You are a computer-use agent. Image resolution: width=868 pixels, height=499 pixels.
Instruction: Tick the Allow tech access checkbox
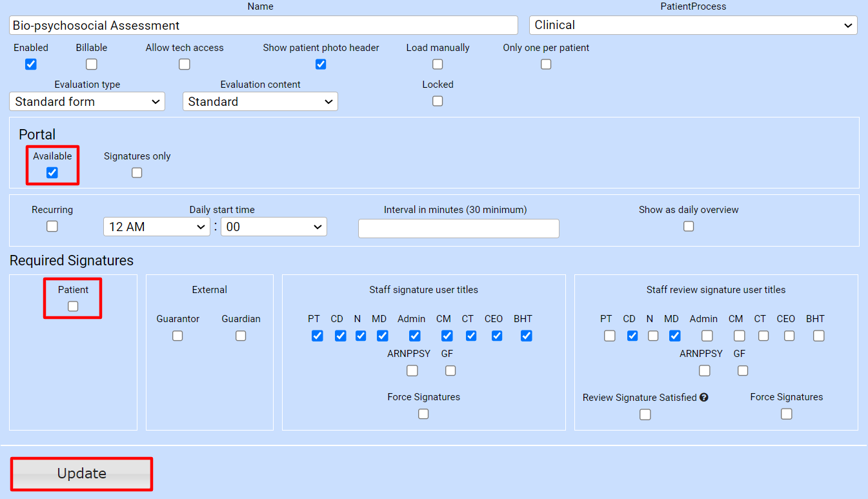[x=185, y=64]
